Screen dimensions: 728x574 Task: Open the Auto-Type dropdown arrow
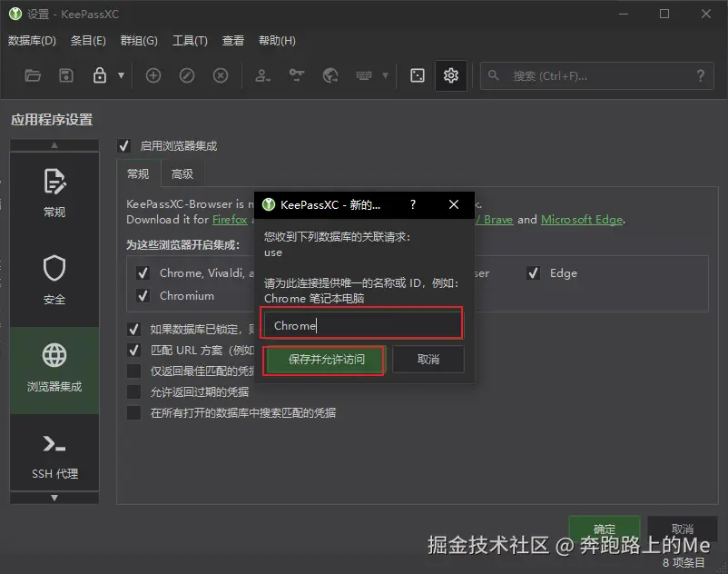point(385,75)
